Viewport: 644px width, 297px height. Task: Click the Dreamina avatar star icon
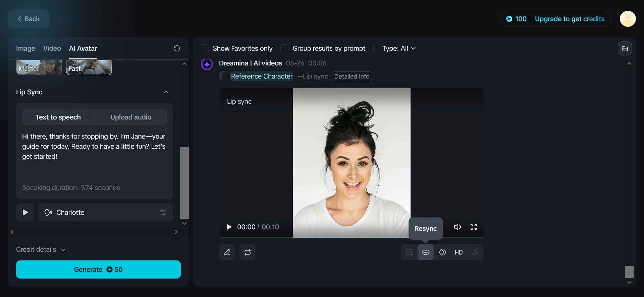[207, 64]
